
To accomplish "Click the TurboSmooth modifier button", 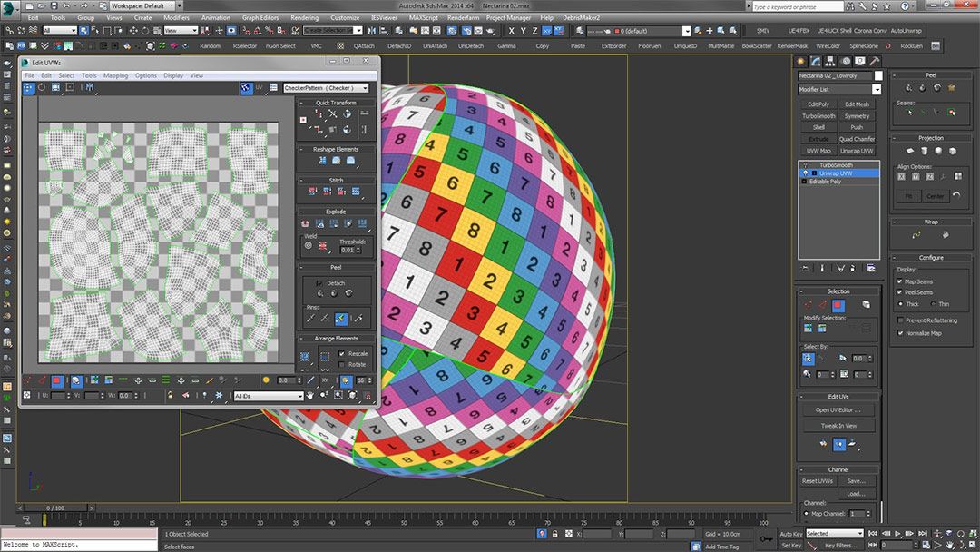I will click(x=818, y=115).
